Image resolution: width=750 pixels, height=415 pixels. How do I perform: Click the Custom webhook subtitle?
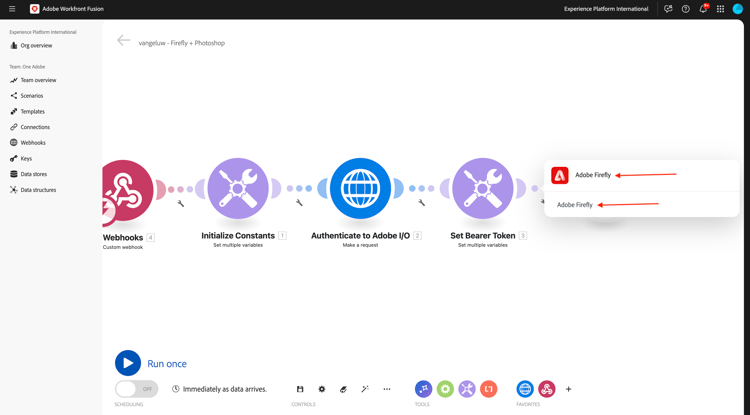(x=122, y=247)
